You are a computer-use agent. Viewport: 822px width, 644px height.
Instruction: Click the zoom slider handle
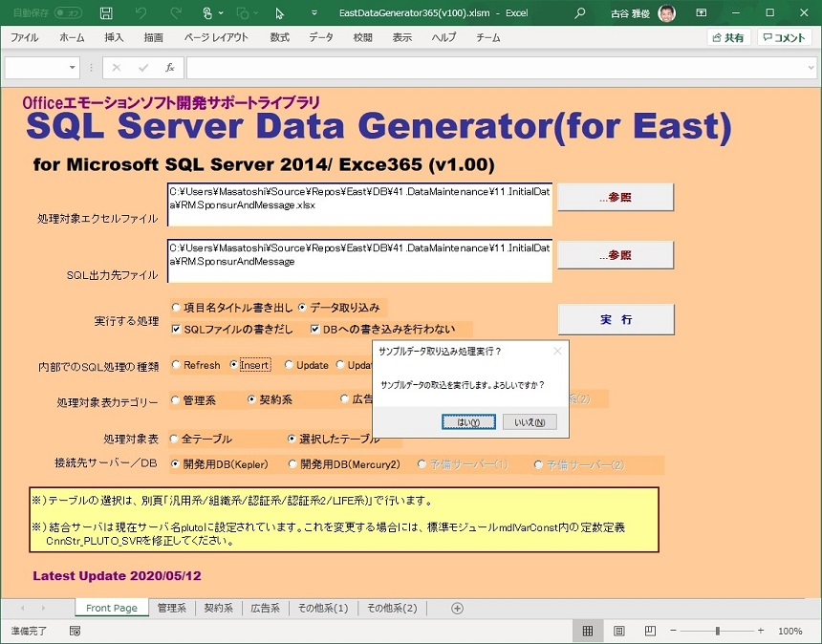click(718, 631)
